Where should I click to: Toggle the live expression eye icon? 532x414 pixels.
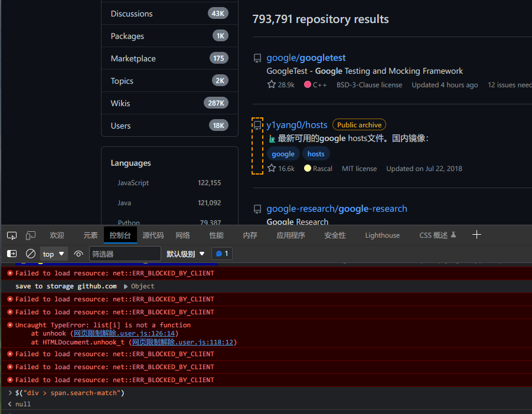click(x=79, y=254)
